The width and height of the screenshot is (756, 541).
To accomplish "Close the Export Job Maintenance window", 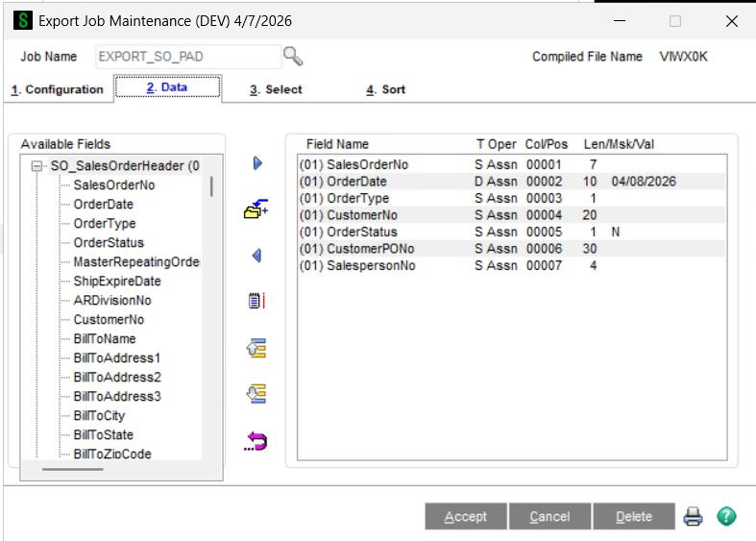I will [x=732, y=21].
